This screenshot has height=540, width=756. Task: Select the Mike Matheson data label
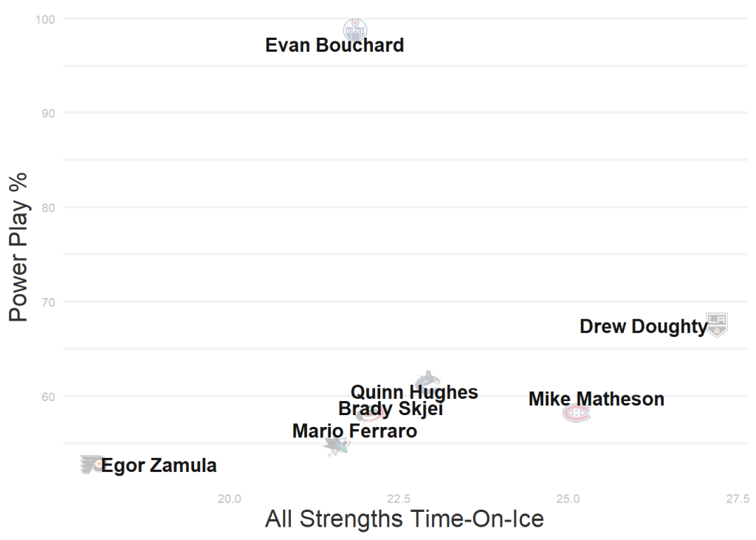point(596,400)
